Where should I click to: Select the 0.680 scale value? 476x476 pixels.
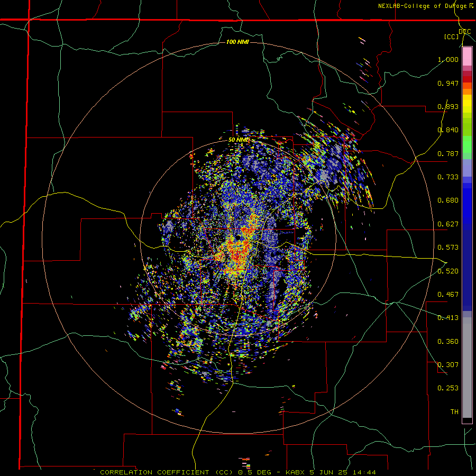pyautogui.click(x=448, y=200)
